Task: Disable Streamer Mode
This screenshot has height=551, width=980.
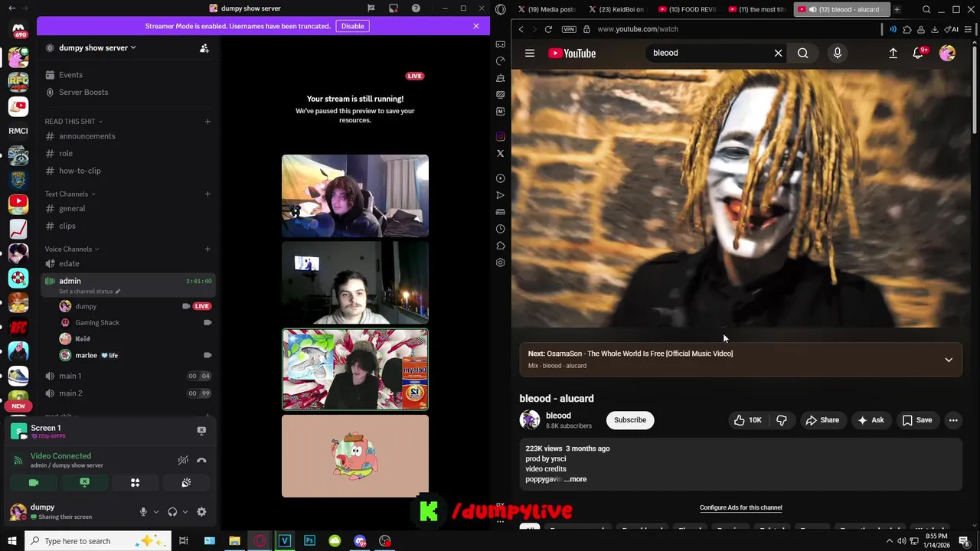Action: [352, 26]
